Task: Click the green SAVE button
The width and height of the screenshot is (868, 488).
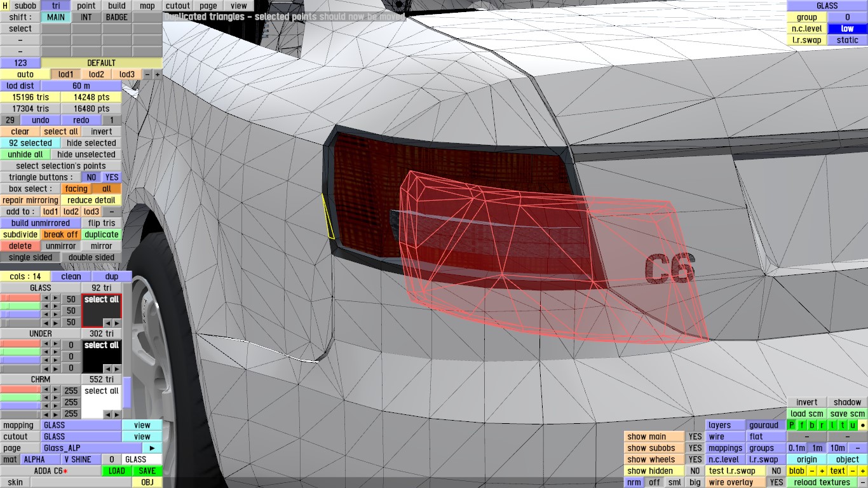Action: [147, 471]
